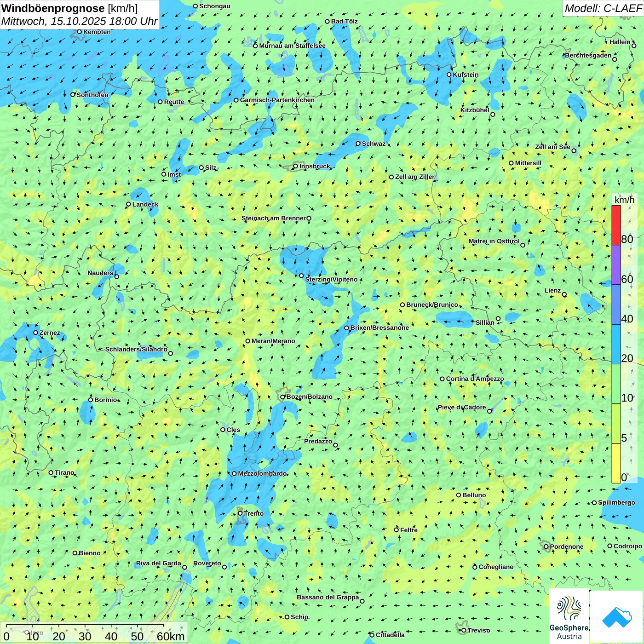Click the Sterzing/Vipiteno label
The height and width of the screenshot is (644, 644).
[331, 279]
